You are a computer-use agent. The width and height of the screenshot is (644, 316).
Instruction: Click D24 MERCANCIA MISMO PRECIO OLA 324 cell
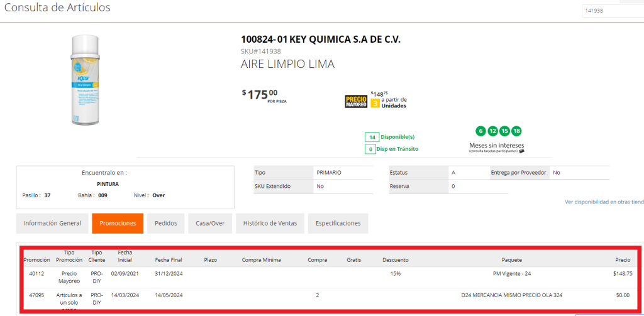[x=512, y=295]
